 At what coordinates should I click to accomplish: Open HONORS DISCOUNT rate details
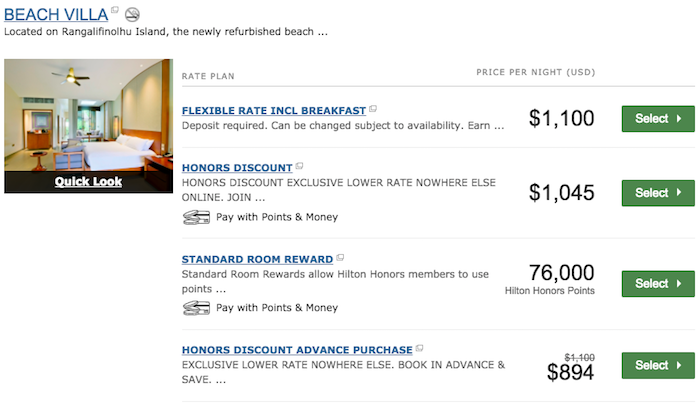(x=237, y=168)
